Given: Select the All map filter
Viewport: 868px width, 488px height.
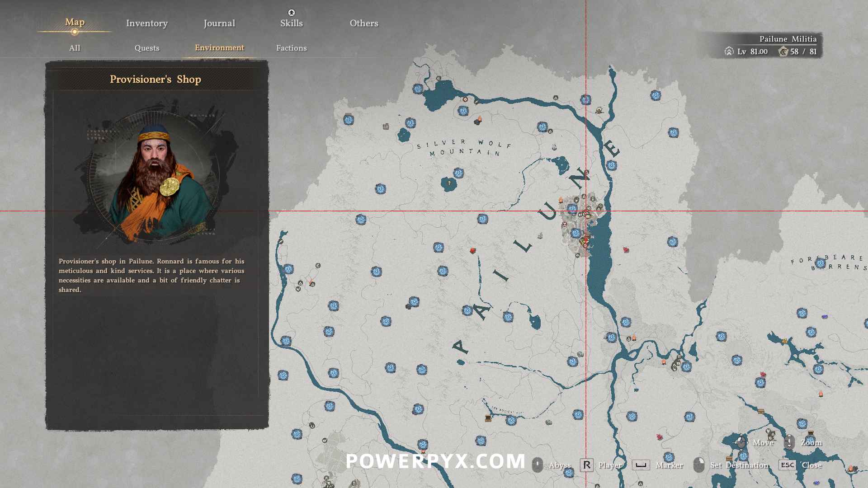Looking at the screenshot, I should pyautogui.click(x=75, y=48).
